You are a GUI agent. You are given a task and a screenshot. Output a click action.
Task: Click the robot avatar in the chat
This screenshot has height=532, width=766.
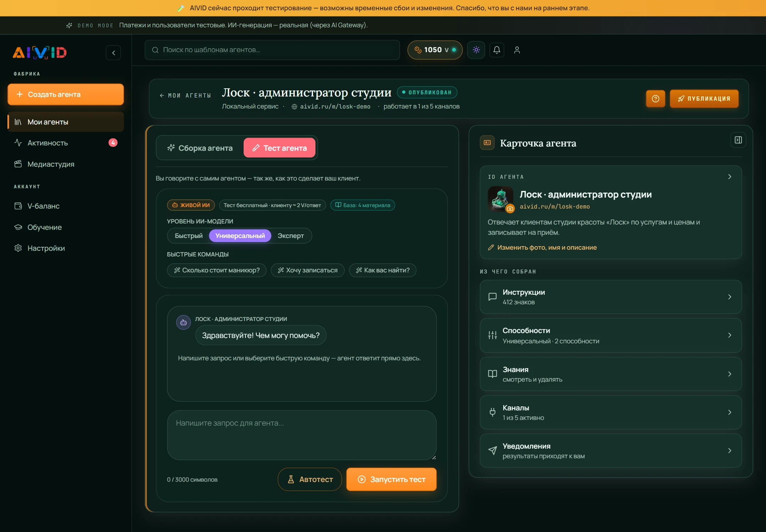pyautogui.click(x=183, y=323)
